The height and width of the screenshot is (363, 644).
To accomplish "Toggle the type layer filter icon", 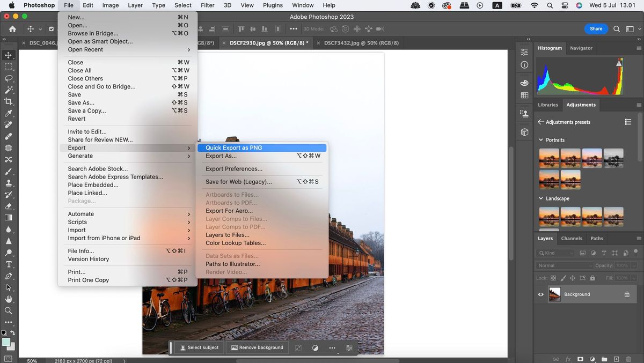I will [x=604, y=253].
